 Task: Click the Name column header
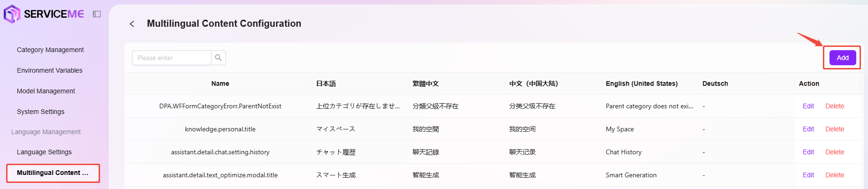220,83
